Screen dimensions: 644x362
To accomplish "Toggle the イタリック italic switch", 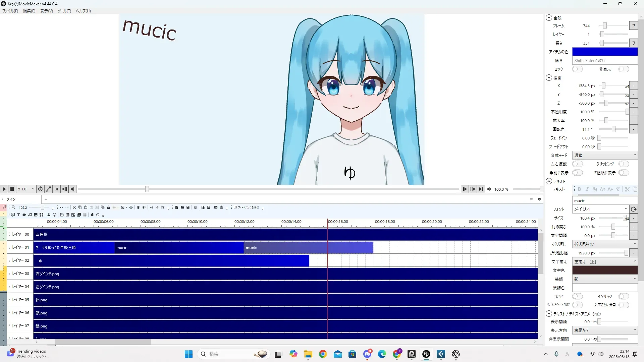I will pos(623,297).
